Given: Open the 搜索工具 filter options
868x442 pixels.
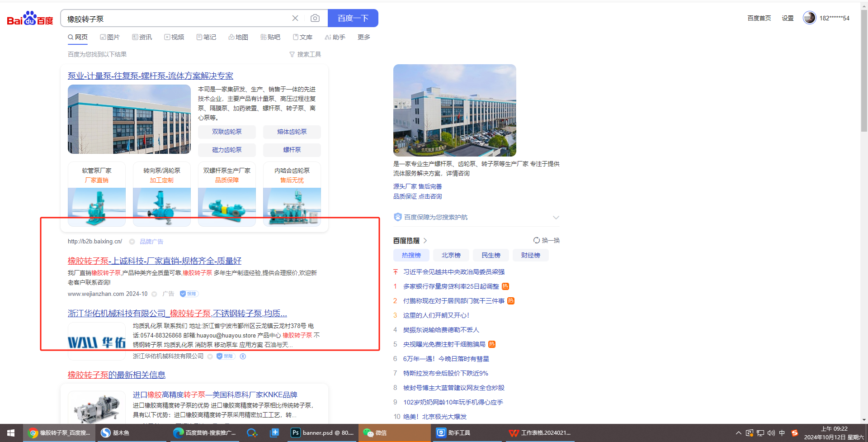Looking at the screenshot, I should point(305,54).
